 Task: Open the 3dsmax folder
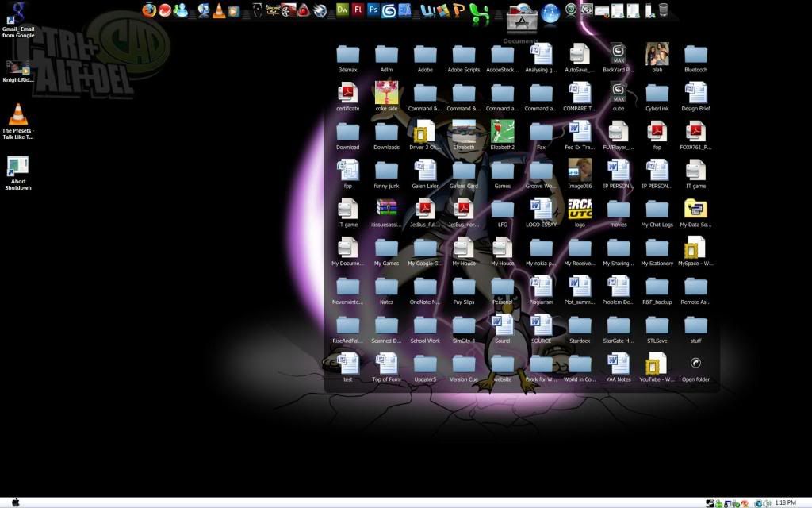[347, 59]
